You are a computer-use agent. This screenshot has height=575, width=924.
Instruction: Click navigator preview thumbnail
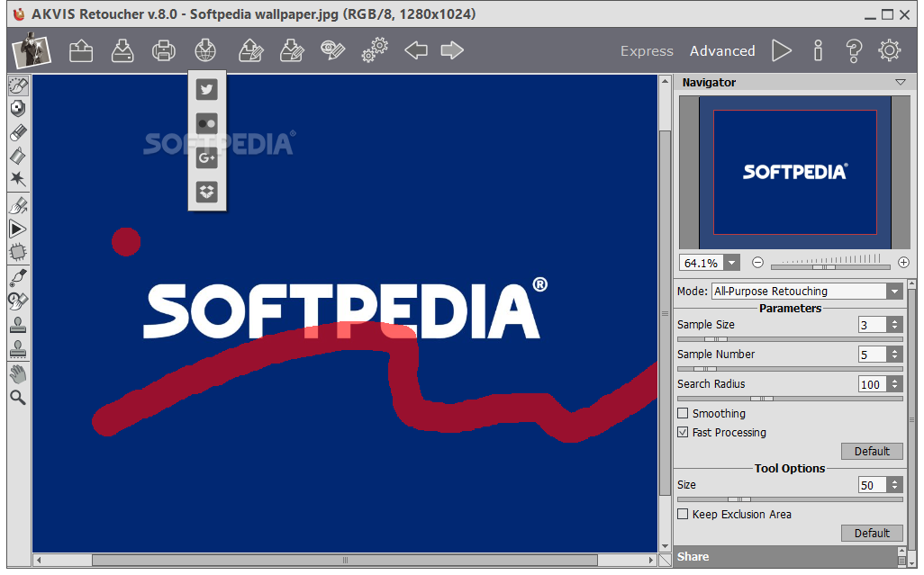click(795, 173)
